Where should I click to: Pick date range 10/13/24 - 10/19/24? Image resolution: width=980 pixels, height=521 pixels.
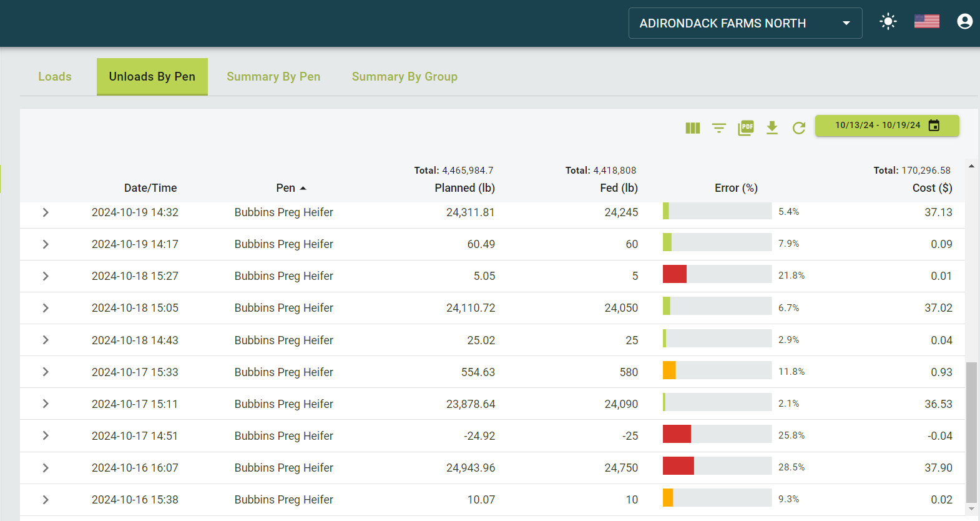click(887, 126)
